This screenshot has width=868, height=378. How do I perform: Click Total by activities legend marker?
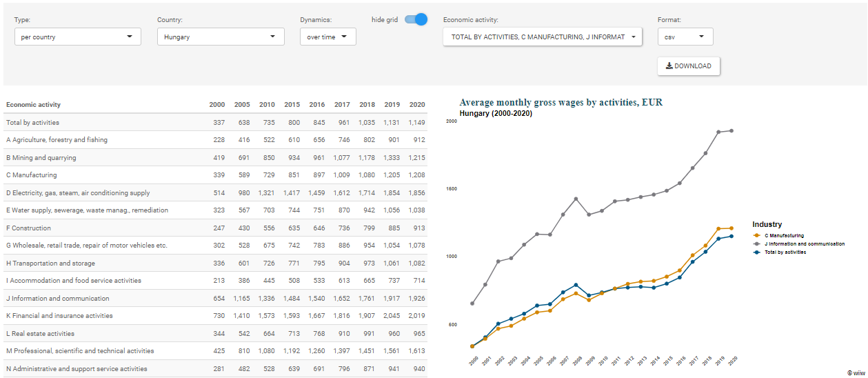tap(758, 252)
